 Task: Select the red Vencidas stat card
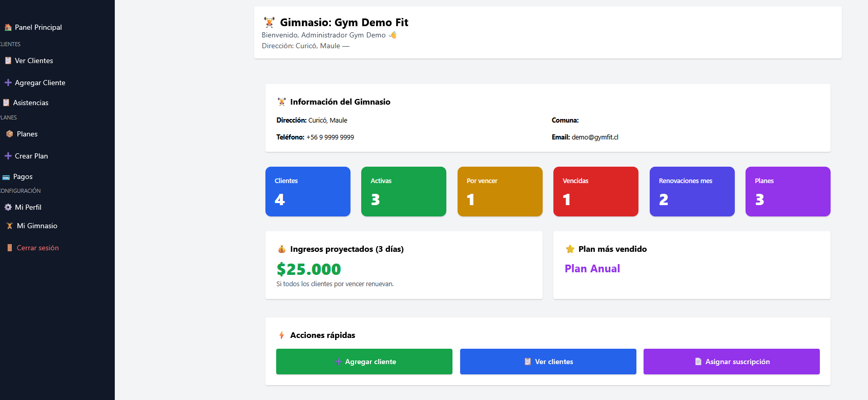click(x=595, y=191)
